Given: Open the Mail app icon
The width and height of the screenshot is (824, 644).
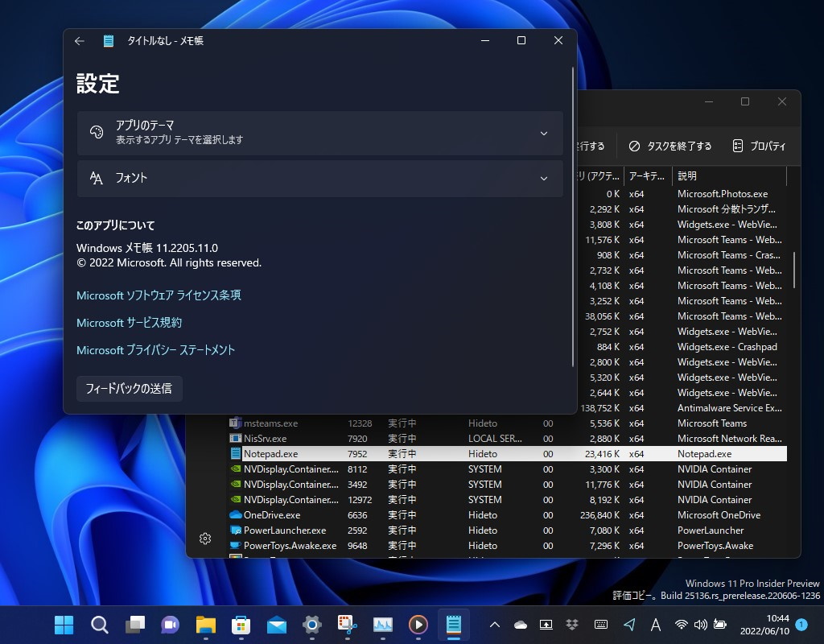Looking at the screenshot, I should coord(275,625).
